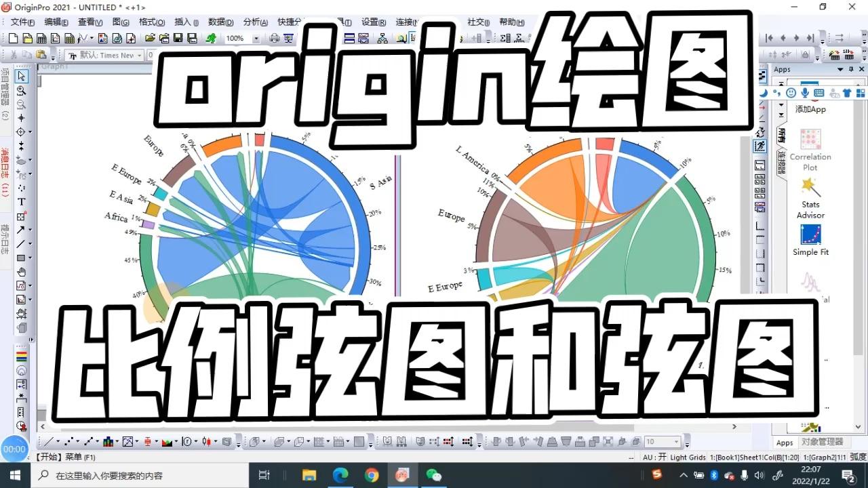The height and width of the screenshot is (488, 868).
Task: Open the 提示日志 side tab
Action: 5,239
